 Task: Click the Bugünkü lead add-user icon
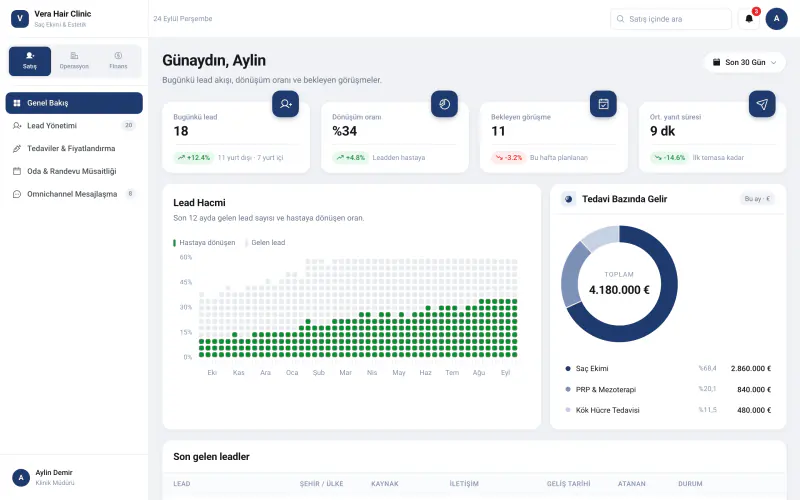(286, 104)
